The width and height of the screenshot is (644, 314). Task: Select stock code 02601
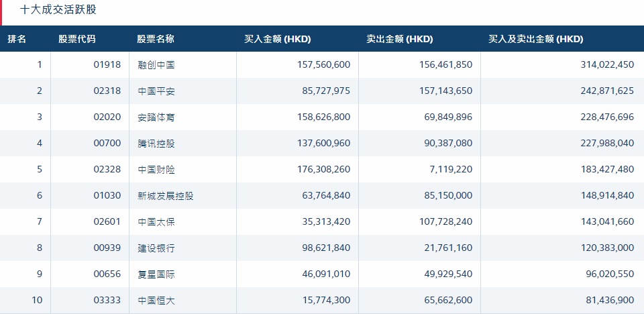(x=107, y=222)
